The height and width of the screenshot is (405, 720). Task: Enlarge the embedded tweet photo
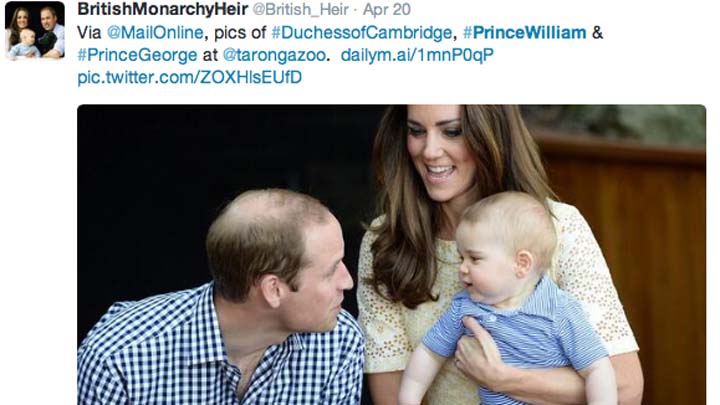coord(391,255)
